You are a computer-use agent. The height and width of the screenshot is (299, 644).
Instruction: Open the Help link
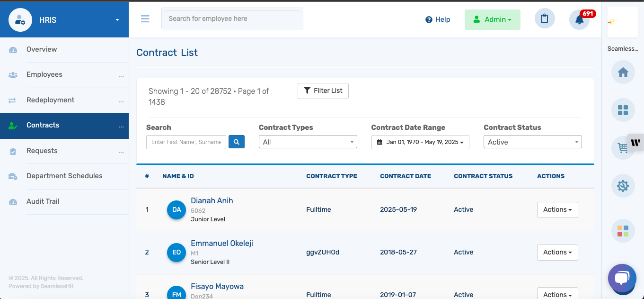438,19
